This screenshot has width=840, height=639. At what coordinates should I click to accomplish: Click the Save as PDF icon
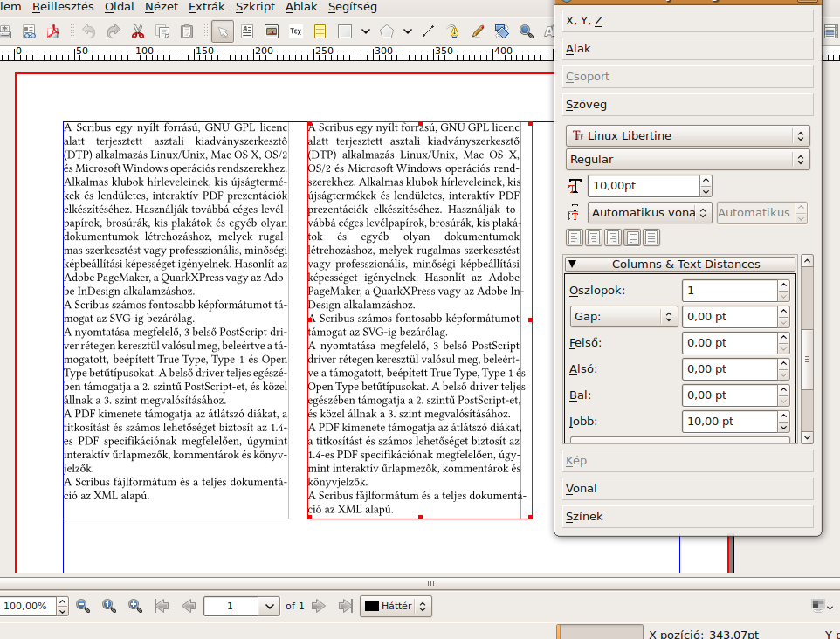point(53,32)
